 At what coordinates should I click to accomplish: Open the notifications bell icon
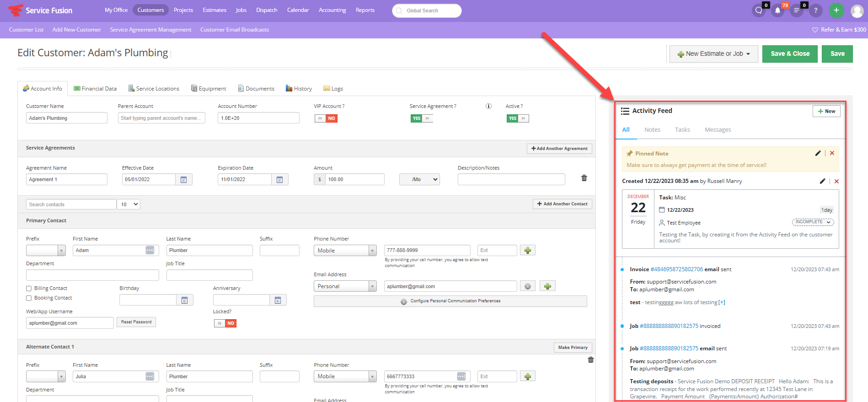point(777,11)
